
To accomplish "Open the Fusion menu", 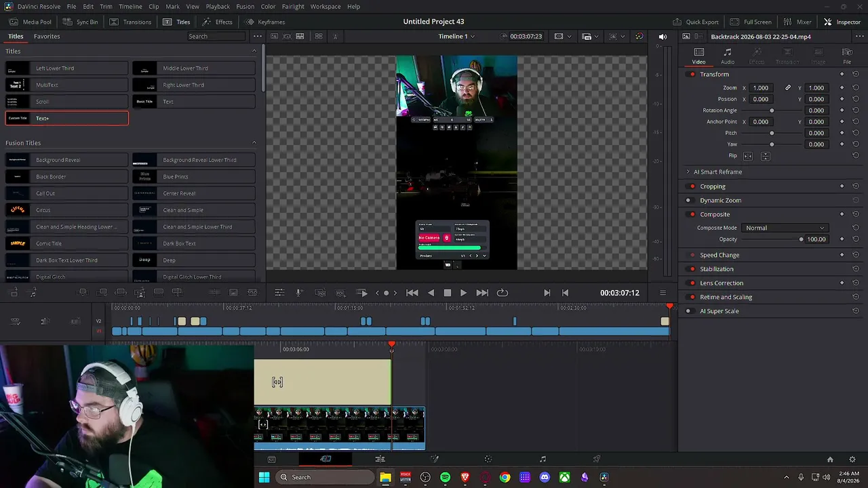I will click(x=245, y=6).
